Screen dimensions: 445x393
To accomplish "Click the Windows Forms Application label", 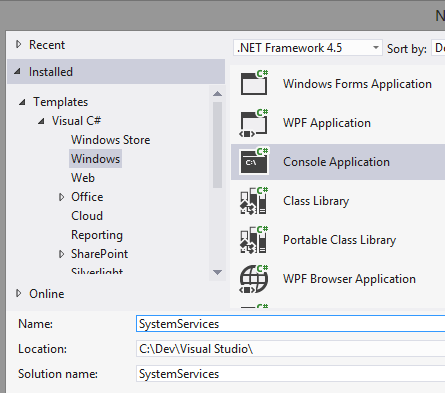I will 357,84.
